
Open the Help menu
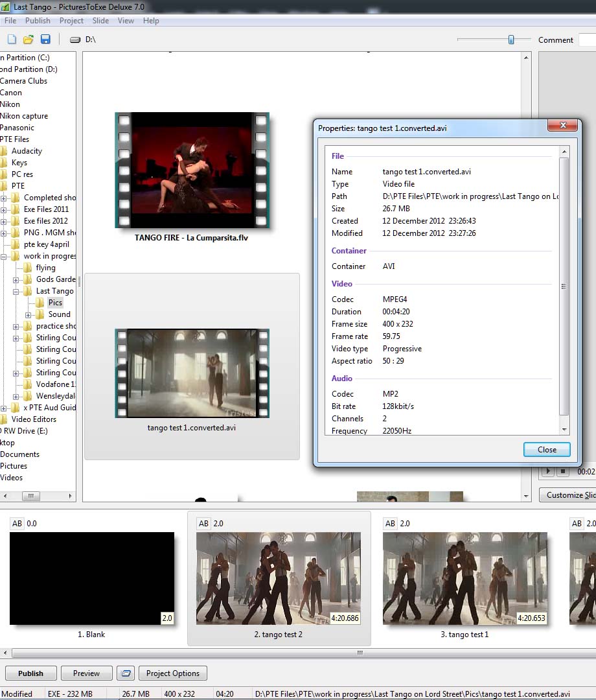click(x=151, y=21)
